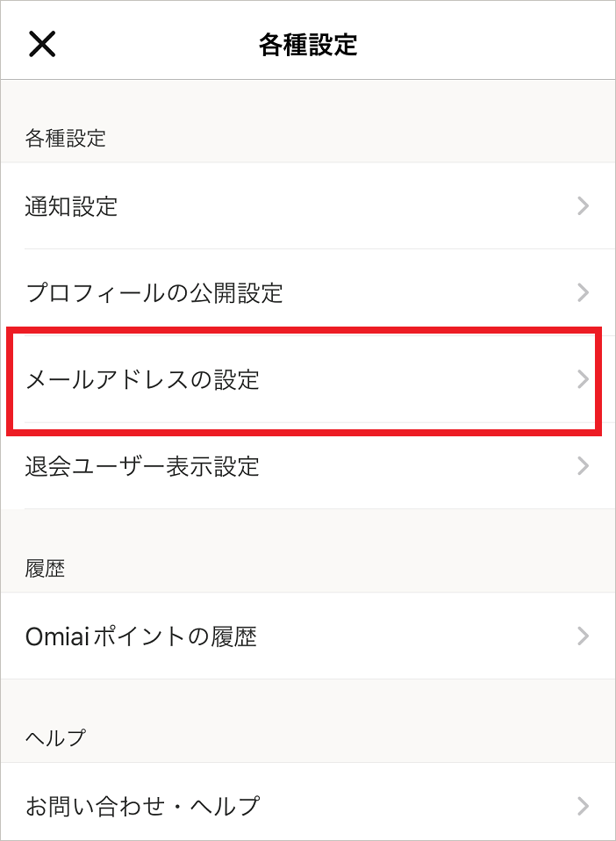Click the gray 各種設定 section label

[66, 139]
